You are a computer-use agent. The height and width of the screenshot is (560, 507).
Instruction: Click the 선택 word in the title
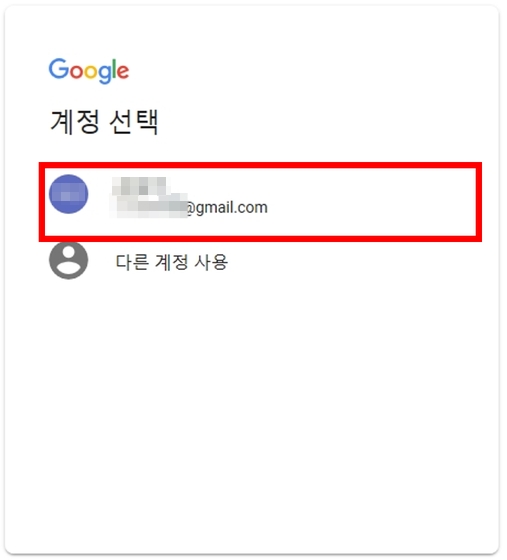point(134,122)
